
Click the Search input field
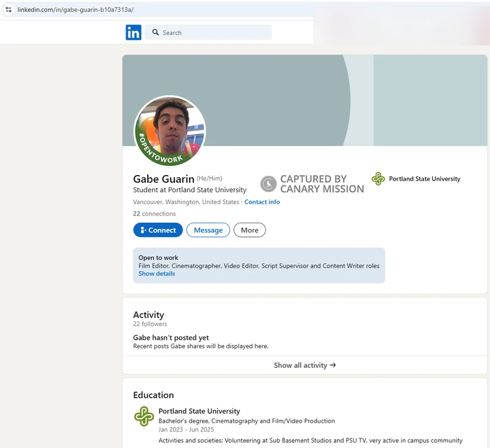(x=208, y=32)
